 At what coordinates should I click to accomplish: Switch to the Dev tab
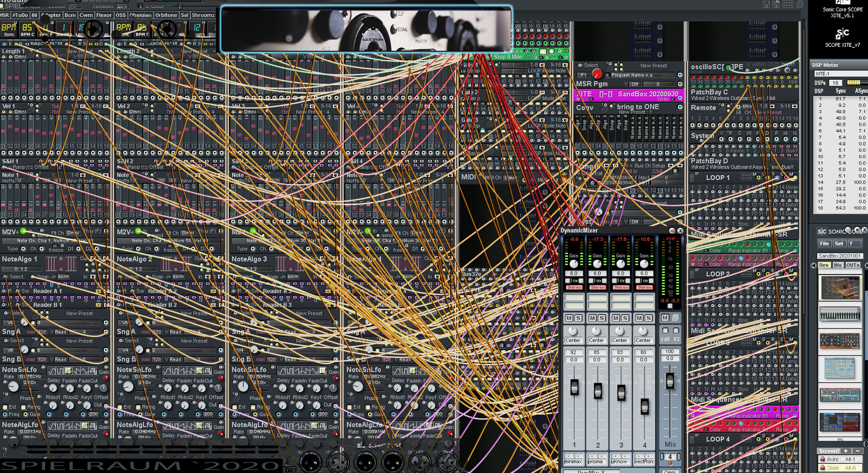click(824, 265)
